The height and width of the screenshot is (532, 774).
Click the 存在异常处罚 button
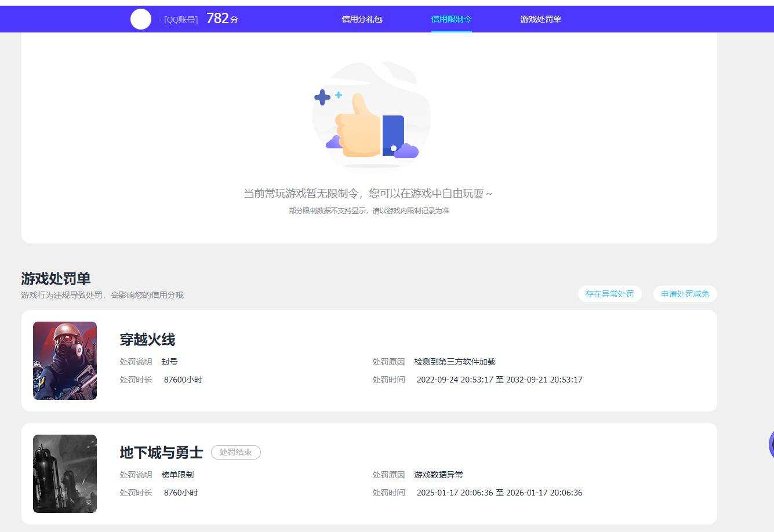click(609, 294)
